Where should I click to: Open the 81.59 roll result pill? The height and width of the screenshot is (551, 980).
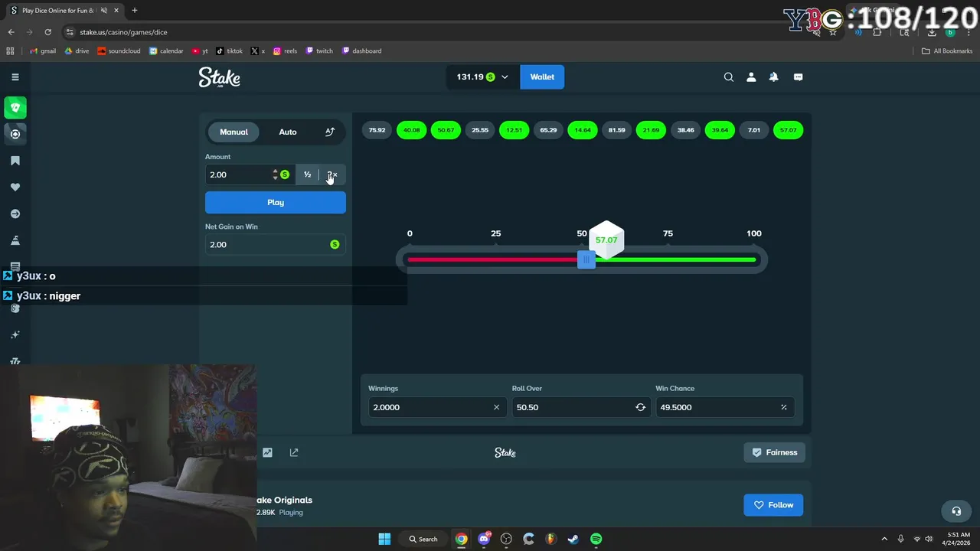point(616,130)
